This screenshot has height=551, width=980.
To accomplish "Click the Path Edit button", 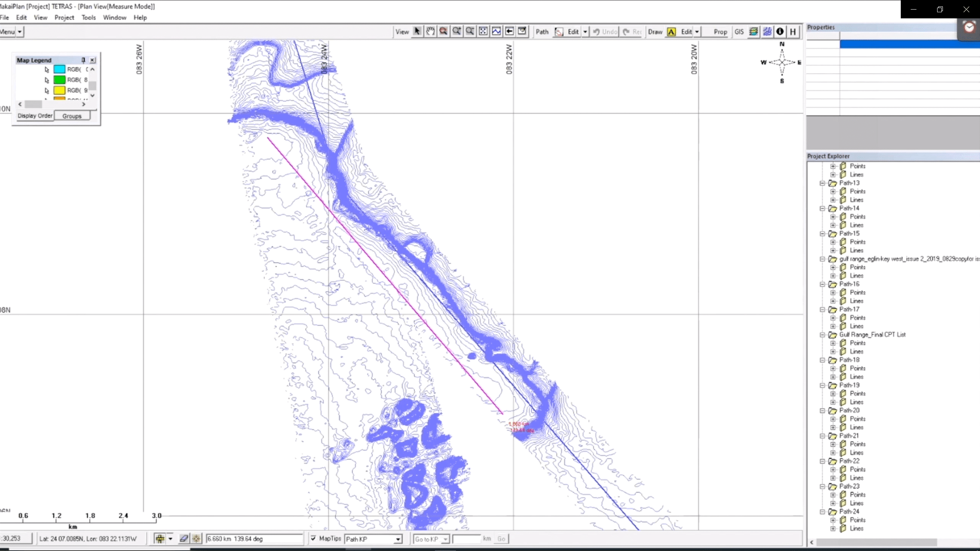I will pyautogui.click(x=573, y=32).
